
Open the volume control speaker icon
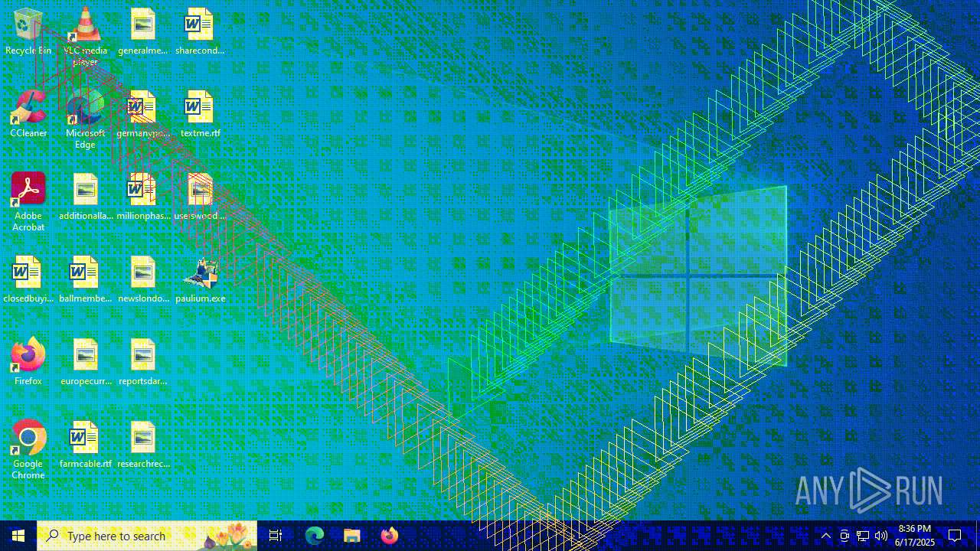pyautogui.click(x=881, y=536)
